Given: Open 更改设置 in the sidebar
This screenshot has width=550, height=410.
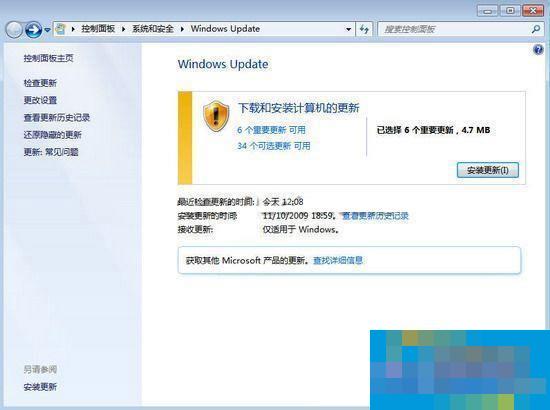Looking at the screenshot, I should coord(40,100).
